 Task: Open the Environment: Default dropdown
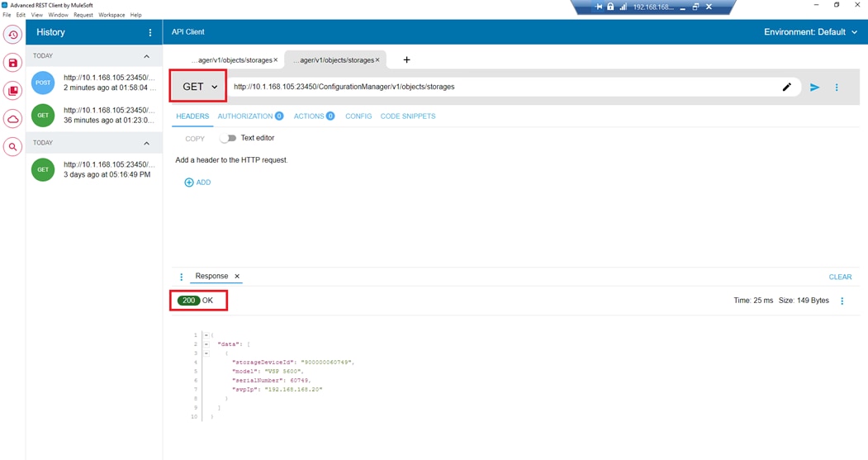pos(810,32)
